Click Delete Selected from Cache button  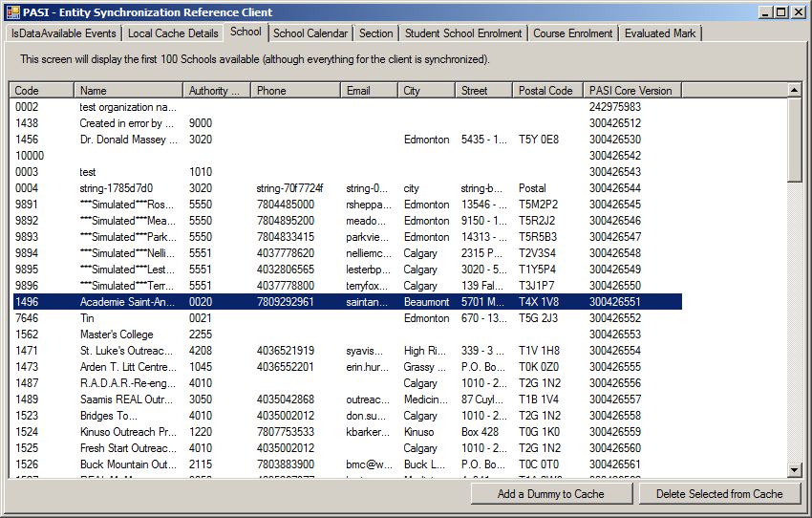point(719,494)
